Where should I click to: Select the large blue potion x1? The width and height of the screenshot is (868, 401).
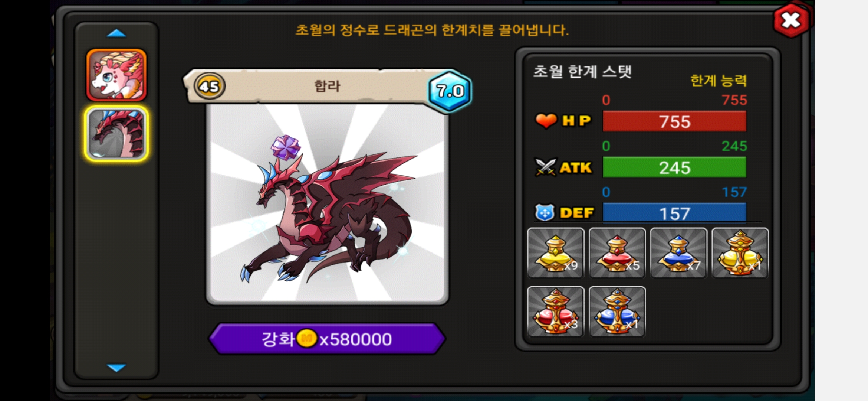tap(617, 312)
